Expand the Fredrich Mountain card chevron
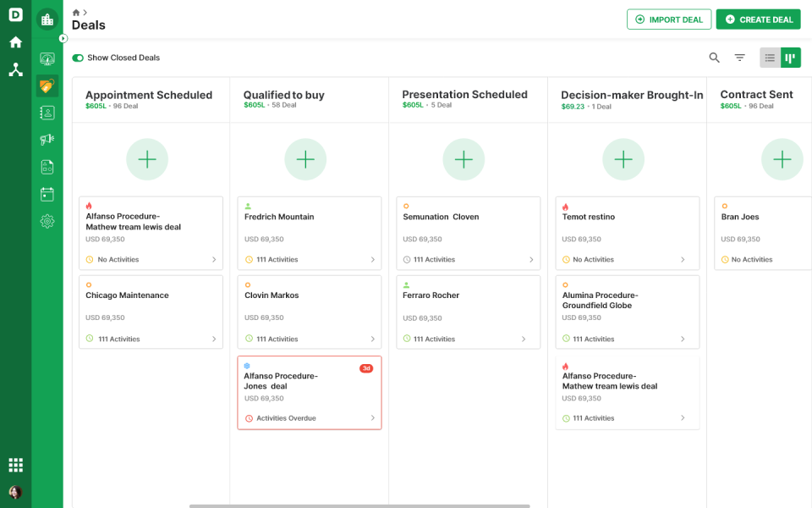 point(372,260)
